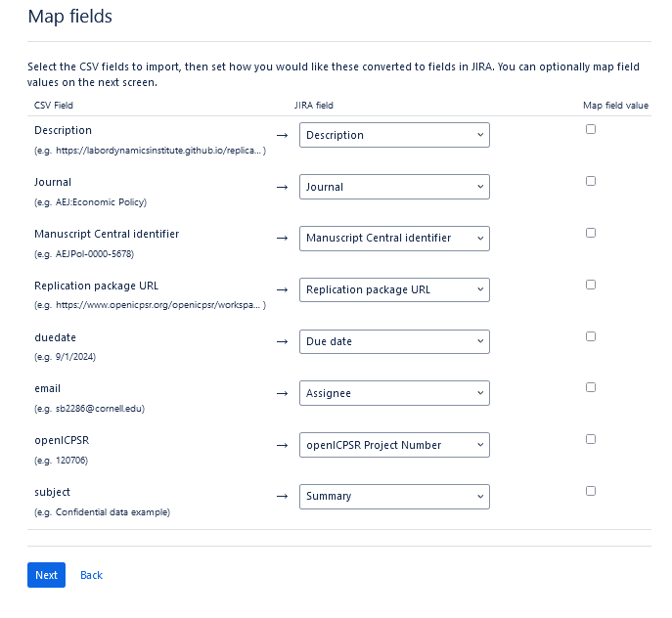Viewport: 672px width, 618px height.
Task: Open the openICPSR Project Number dropdown
Action: (x=394, y=445)
